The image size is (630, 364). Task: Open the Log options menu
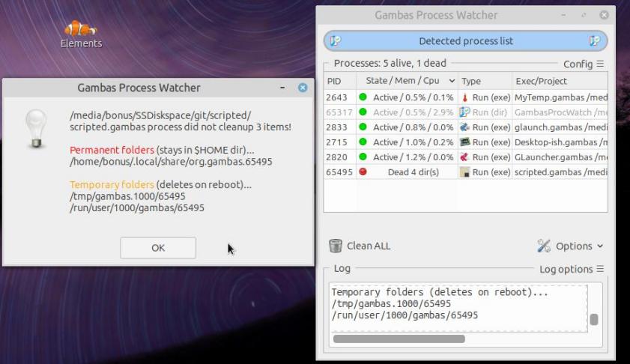point(571,269)
